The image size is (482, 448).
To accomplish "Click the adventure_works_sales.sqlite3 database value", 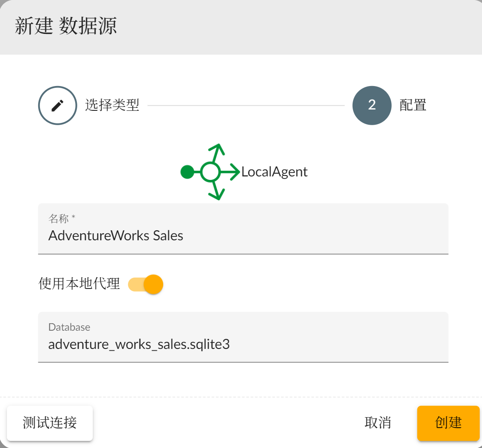I will (x=139, y=345).
